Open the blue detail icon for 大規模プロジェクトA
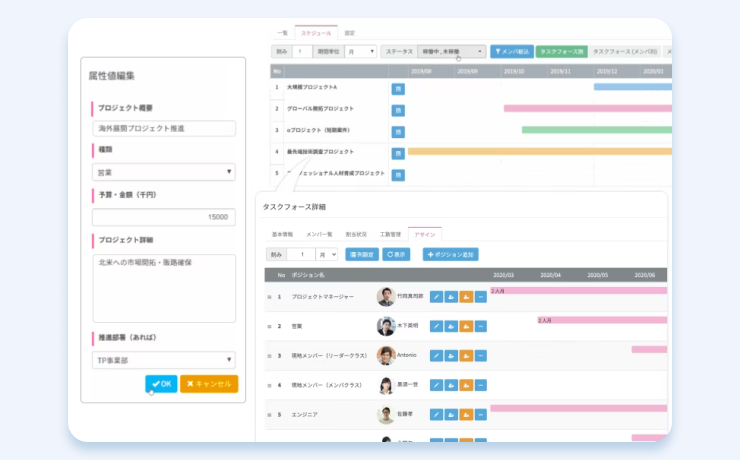This screenshot has width=740, height=460. click(x=397, y=88)
